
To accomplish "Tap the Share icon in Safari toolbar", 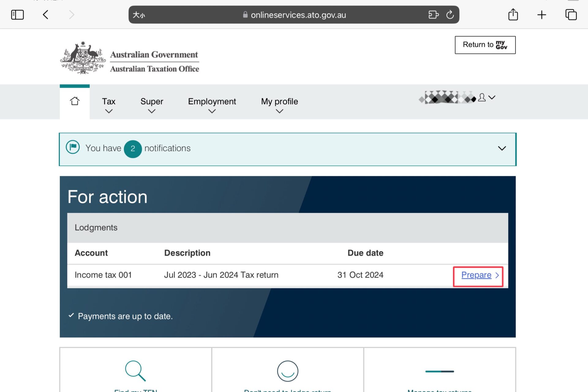I will [x=513, y=15].
